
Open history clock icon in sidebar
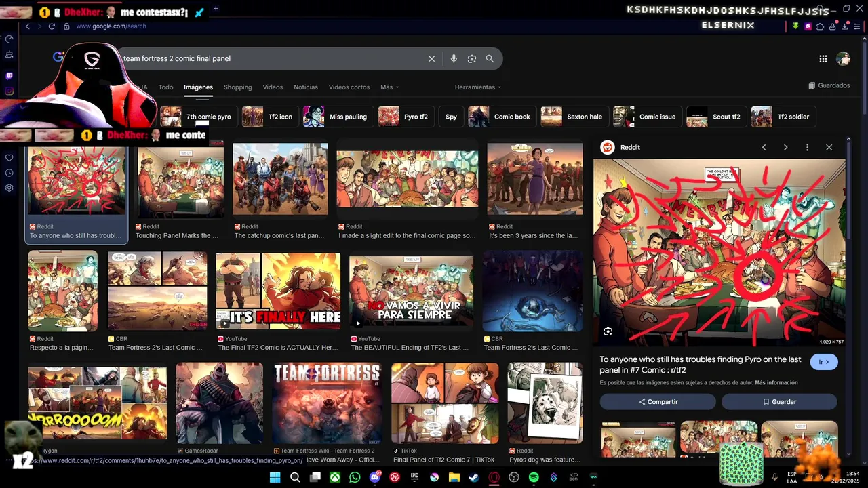click(x=9, y=173)
